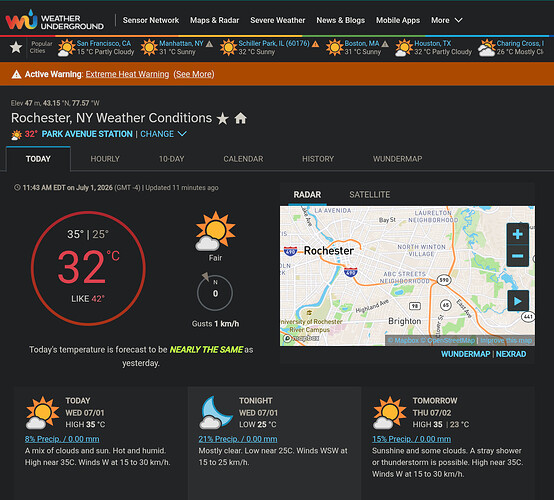554x500 pixels.
Task: Click Tomorrow forecast sun icon
Action: tap(390, 412)
